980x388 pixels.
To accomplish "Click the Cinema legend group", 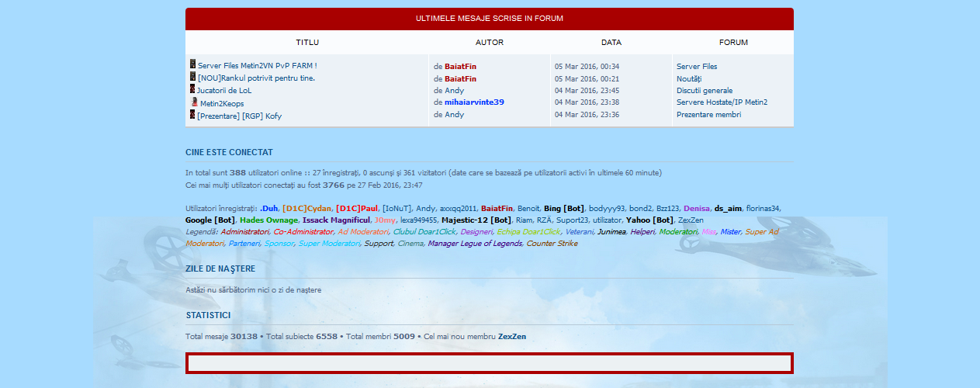I will 410,244.
